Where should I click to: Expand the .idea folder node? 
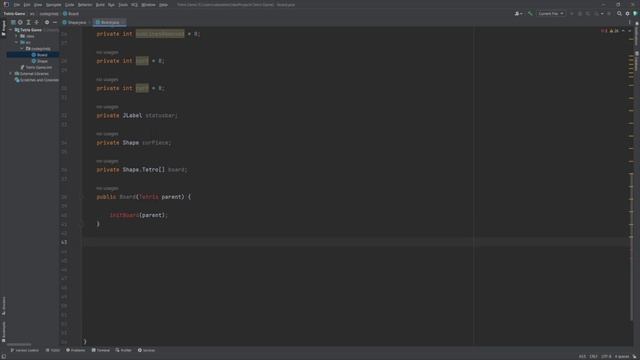click(x=16, y=36)
